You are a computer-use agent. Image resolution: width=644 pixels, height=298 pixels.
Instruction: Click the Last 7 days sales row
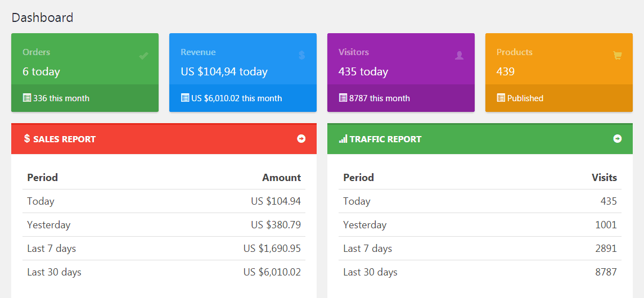164,249
